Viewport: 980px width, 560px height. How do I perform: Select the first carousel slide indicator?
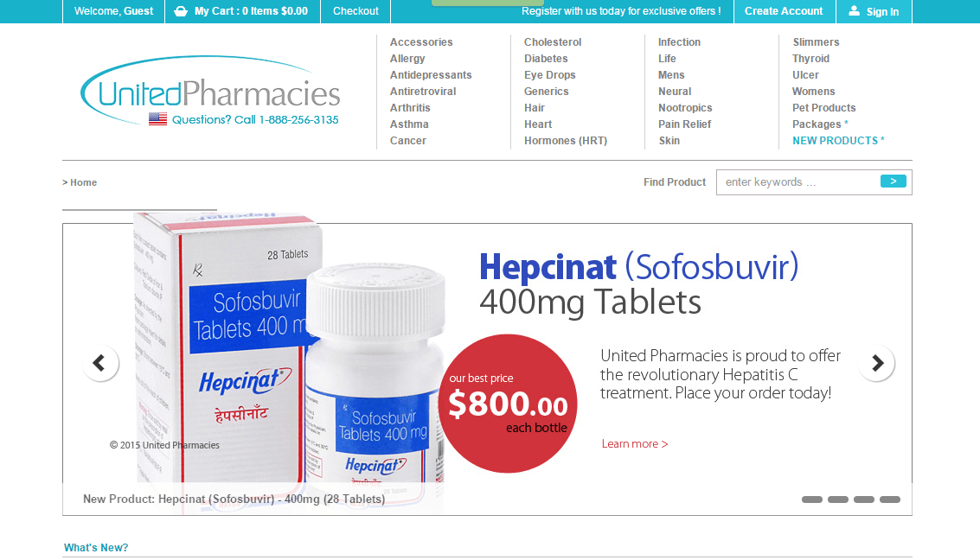pos(812,500)
